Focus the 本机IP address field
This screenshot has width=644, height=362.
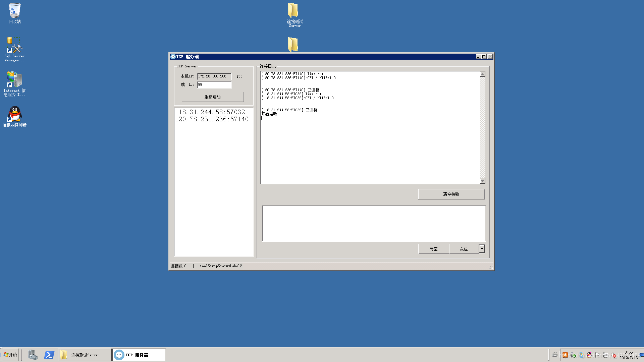click(x=214, y=76)
